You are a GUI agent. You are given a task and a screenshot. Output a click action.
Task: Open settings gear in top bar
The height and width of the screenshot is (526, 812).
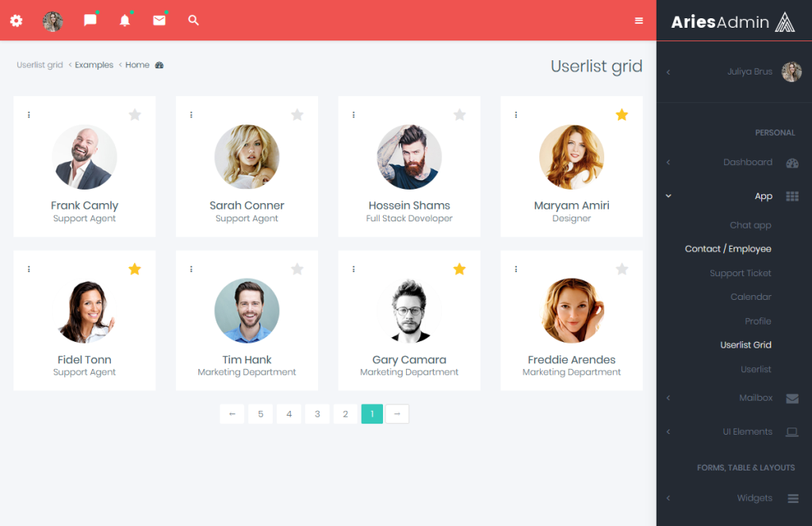[17, 21]
